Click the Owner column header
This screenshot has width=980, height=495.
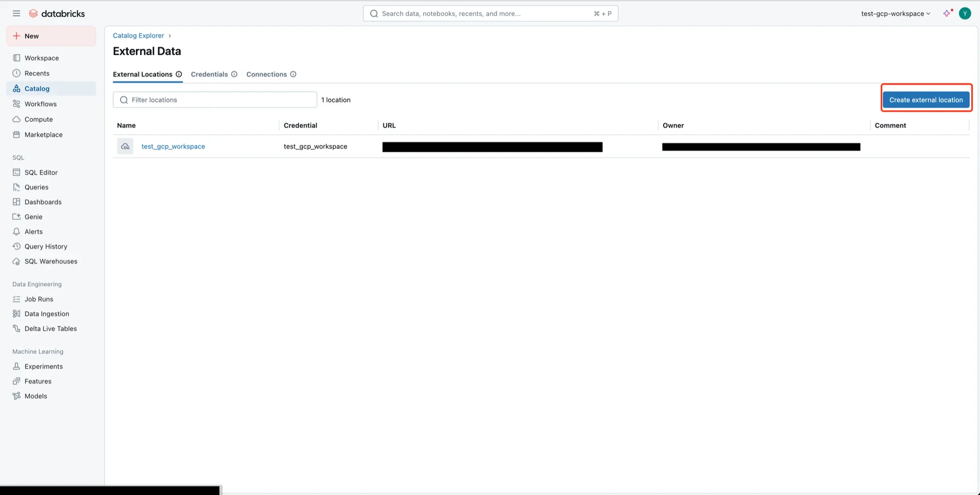pyautogui.click(x=673, y=126)
